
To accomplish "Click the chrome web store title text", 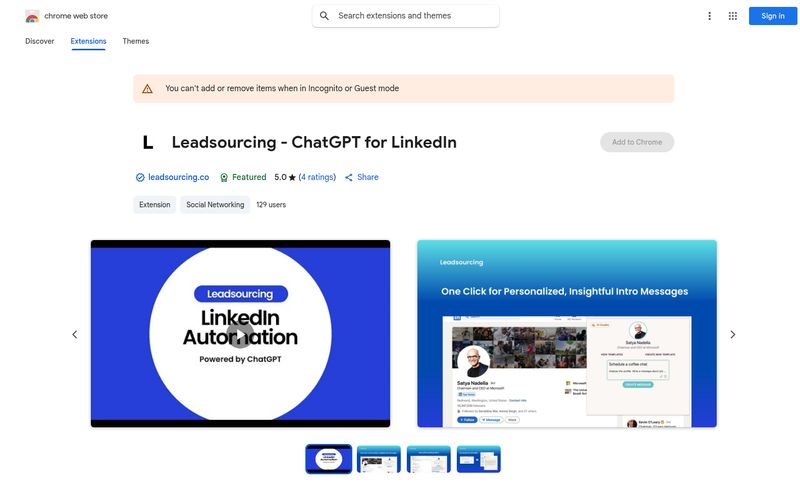I will [x=76, y=16].
